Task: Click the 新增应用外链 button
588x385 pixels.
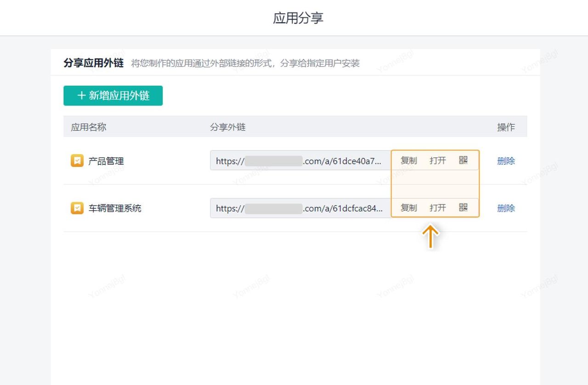Action: (113, 95)
